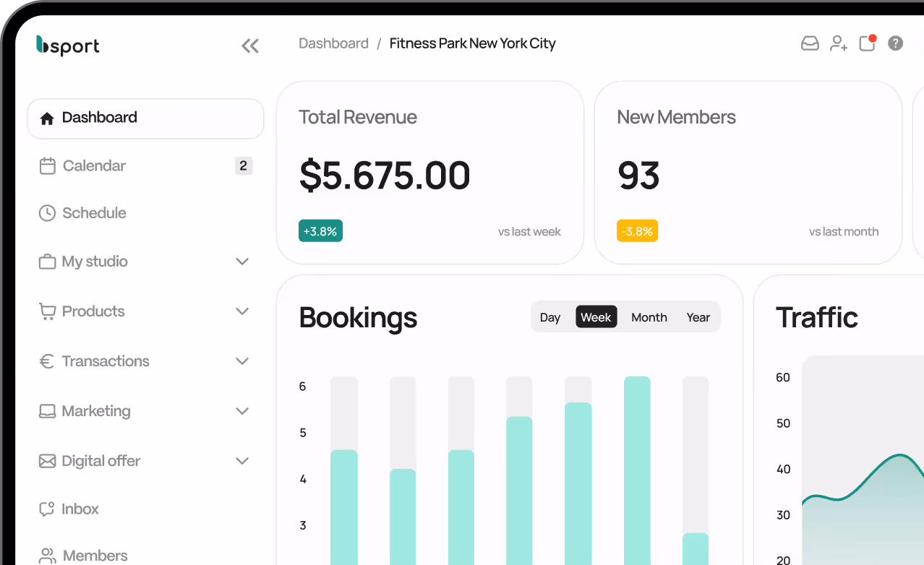Screen dimensions: 924x565
Task: Open the notifications icon with red dot
Action: (x=866, y=43)
